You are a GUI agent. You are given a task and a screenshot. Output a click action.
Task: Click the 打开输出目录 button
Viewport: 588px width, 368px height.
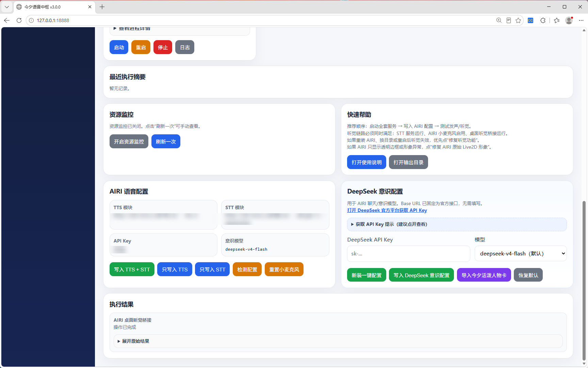click(408, 162)
